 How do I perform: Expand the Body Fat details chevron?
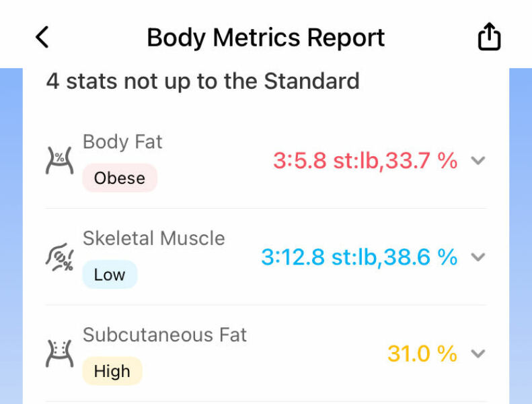[x=478, y=160]
